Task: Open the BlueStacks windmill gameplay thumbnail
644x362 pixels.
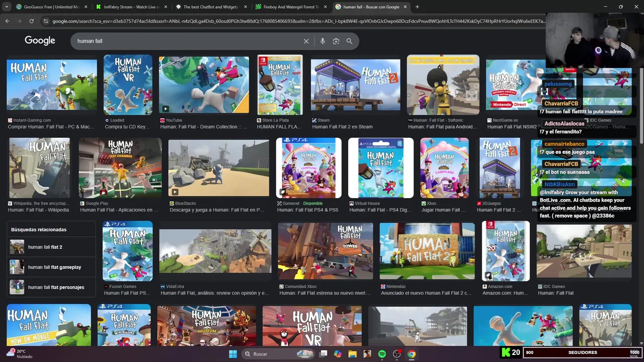Action: pos(219,168)
